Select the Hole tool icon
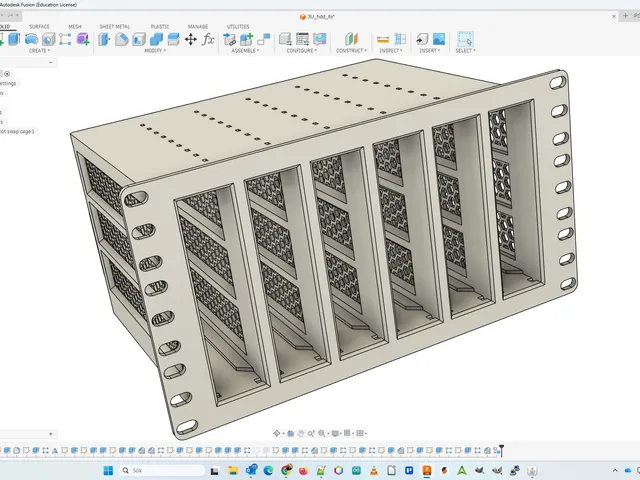The image size is (640, 480). pos(48,40)
